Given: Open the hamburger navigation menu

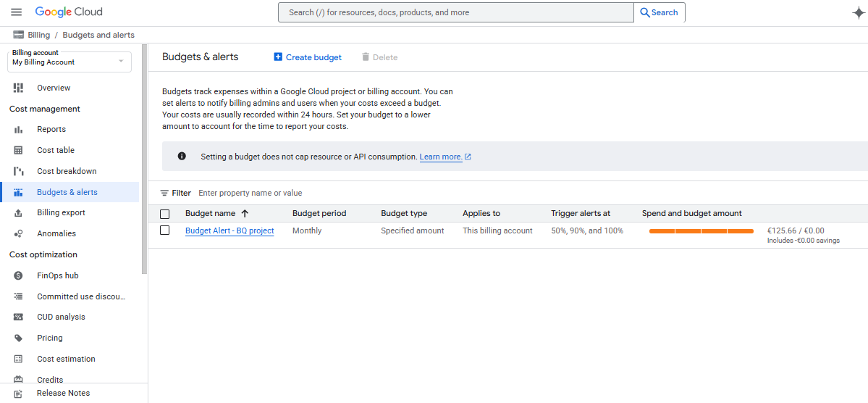Looking at the screenshot, I should tap(17, 12).
